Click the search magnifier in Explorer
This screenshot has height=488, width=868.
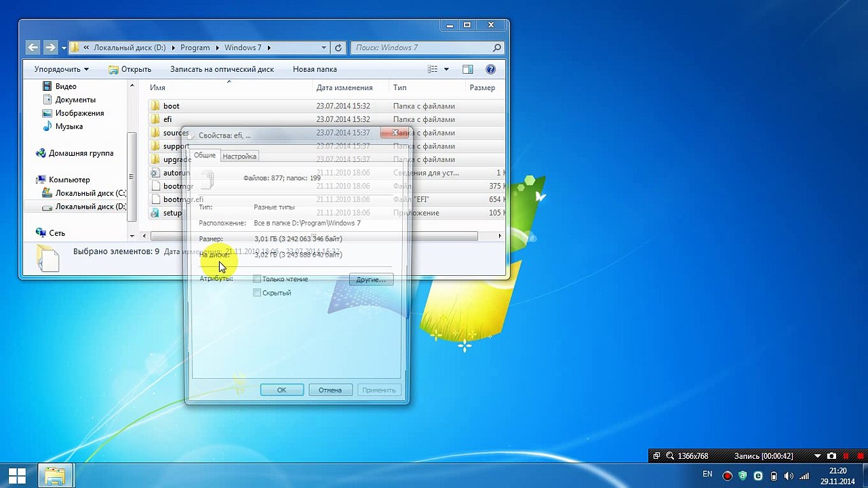pos(497,47)
